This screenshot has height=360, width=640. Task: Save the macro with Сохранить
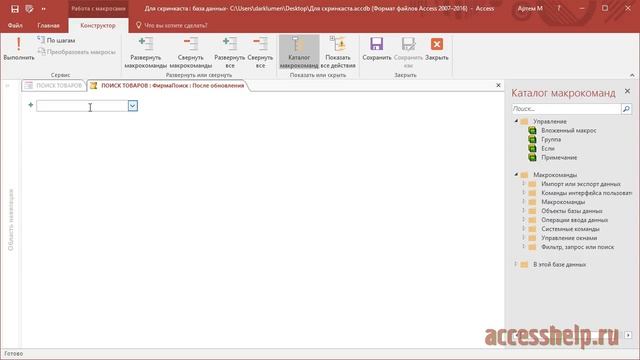tap(377, 49)
